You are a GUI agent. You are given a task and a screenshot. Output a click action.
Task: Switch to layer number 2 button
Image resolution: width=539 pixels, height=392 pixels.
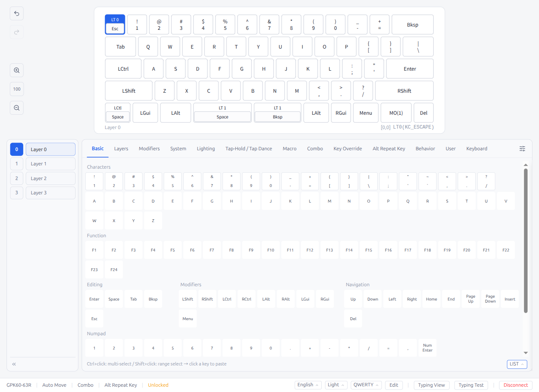(x=17, y=178)
